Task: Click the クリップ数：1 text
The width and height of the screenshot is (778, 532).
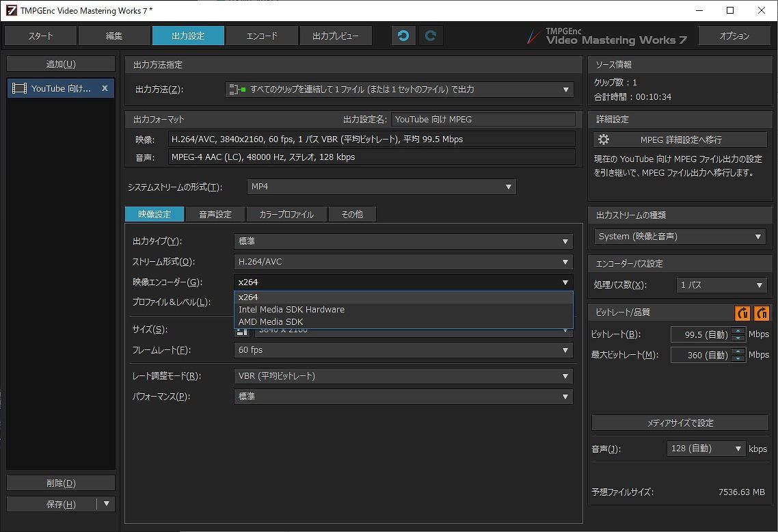Action: (615, 82)
